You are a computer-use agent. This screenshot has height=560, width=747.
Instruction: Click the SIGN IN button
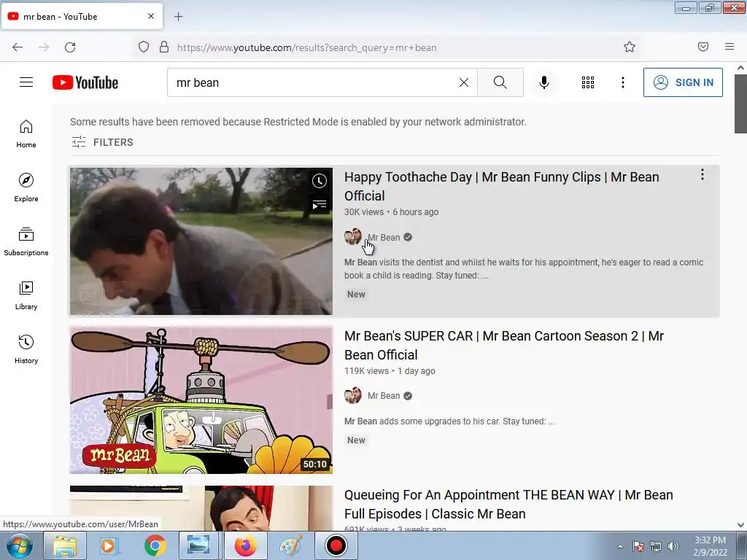(x=683, y=82)
